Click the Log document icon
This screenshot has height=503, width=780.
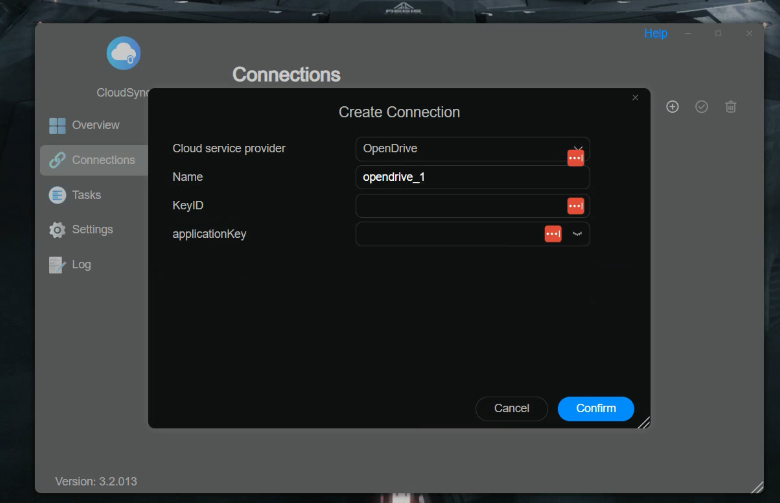pyautogui.click(x=57, y=265)
